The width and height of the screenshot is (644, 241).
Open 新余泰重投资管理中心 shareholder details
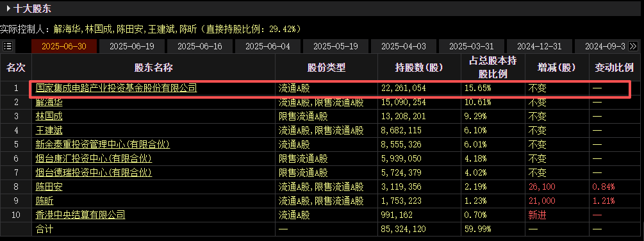tap(103, 144)
